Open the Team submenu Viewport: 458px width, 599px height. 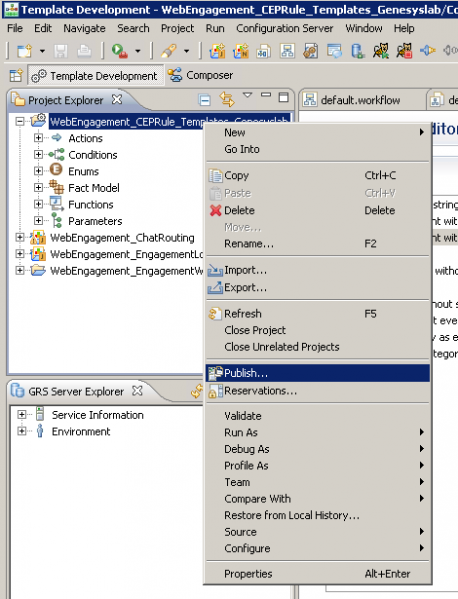(318, 482)
